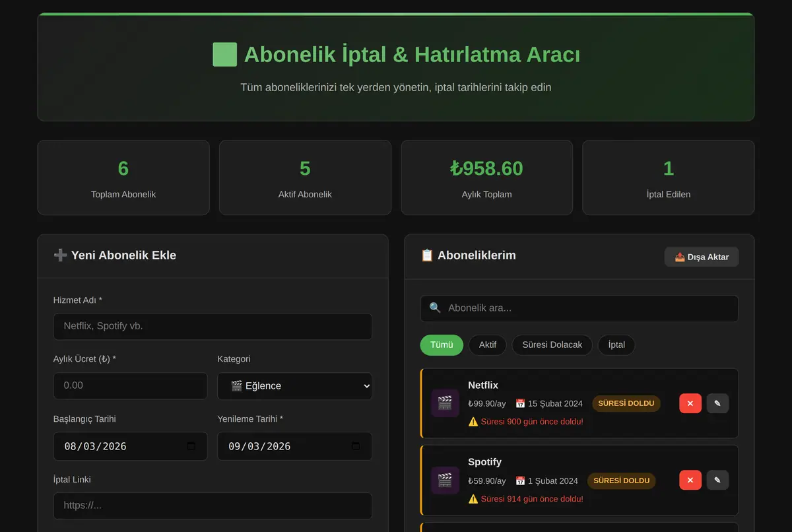The image size is (792, 532).
Task: Click the Spotify subscription title
Action: [x=485, y=462]
